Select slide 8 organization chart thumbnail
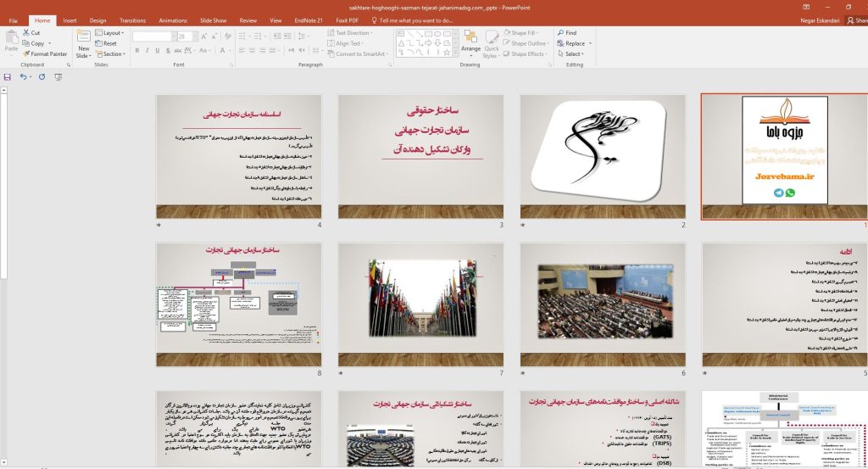This screenshot has width=868, height=469. pos(238,305)
